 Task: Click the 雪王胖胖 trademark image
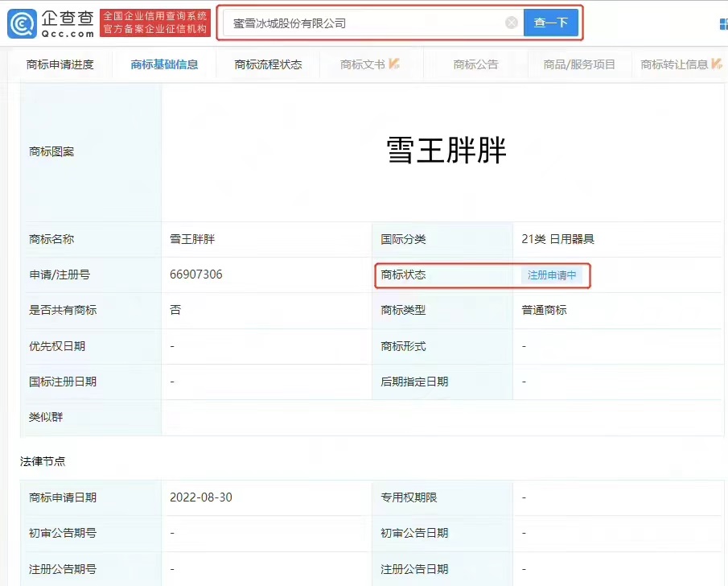pos(446,151)
